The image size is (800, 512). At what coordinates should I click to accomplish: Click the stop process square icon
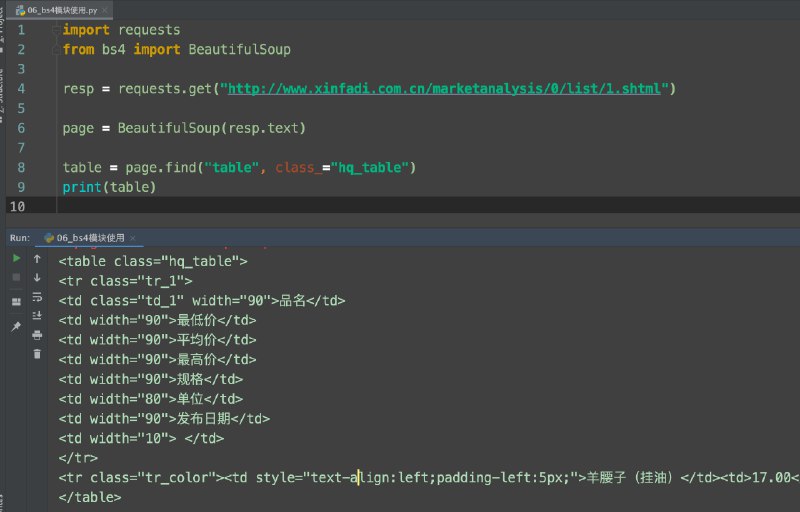[x=16, y=277]
